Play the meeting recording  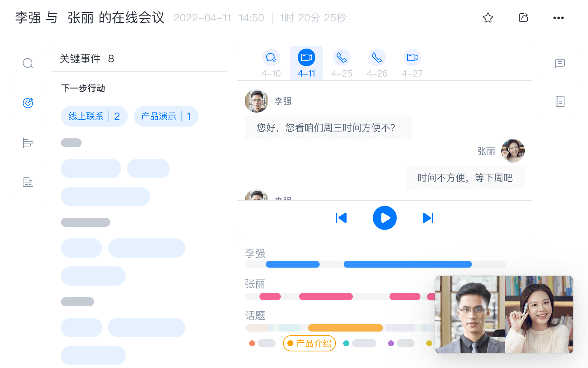pos(384,218)
